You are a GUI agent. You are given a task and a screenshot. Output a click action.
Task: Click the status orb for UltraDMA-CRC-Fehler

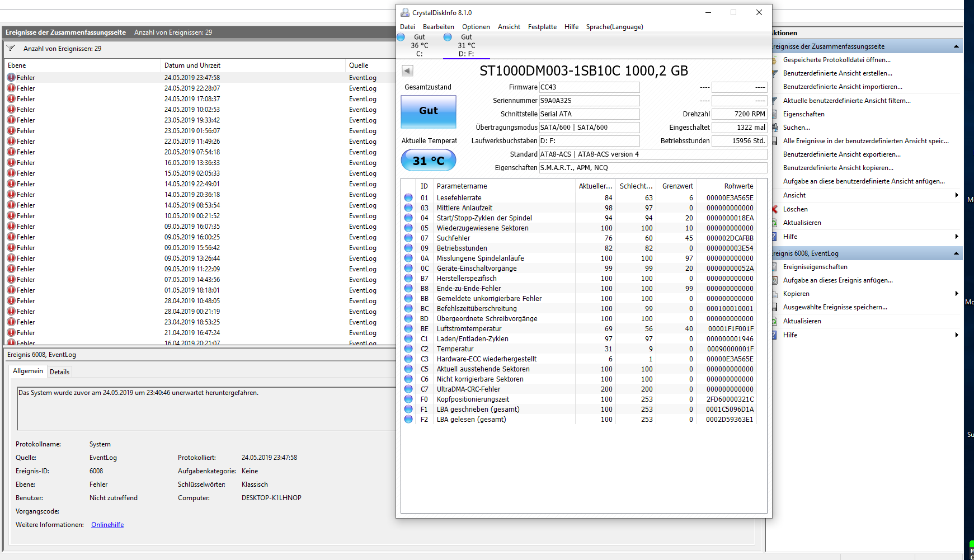[x=408, y=389]
